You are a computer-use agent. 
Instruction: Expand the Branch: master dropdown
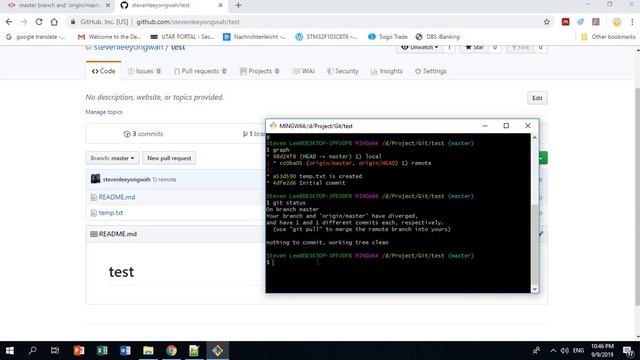[x=112, y=158]
